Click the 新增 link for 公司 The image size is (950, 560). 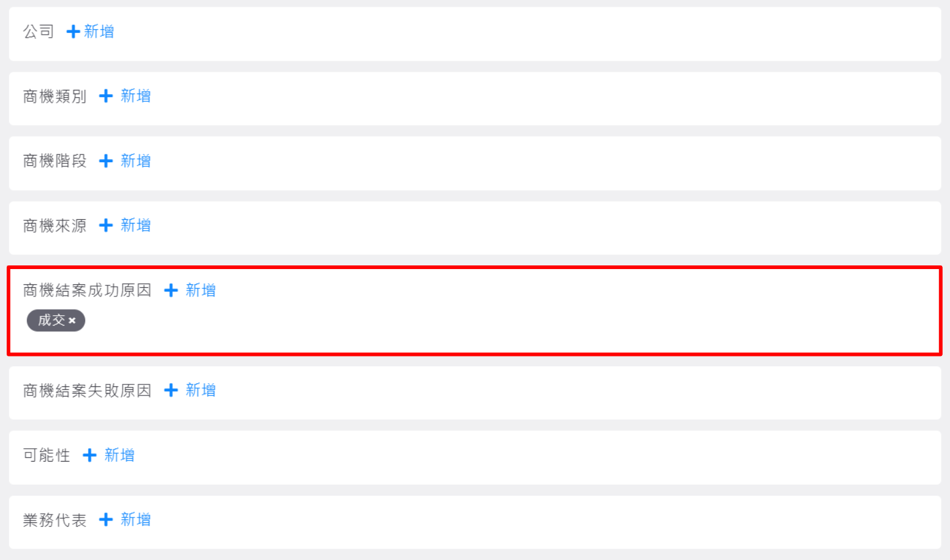(99, 32)
